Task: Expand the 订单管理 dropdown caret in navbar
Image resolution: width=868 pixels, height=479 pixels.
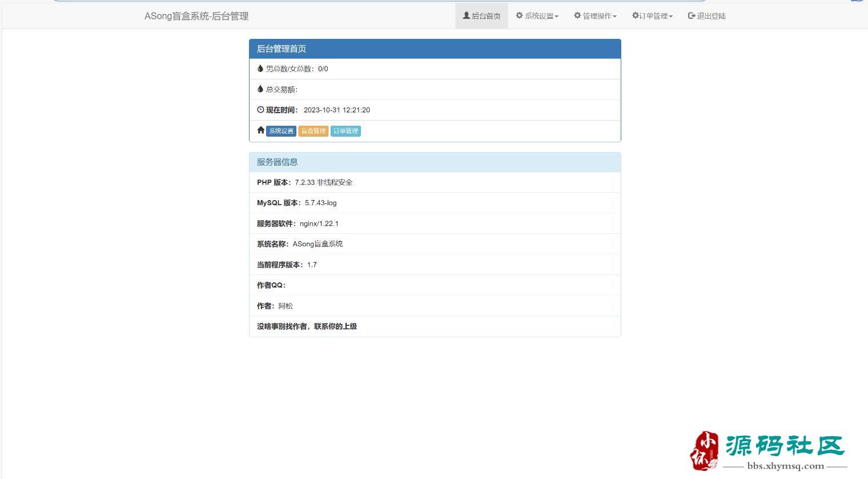Action: tap(671, 17)
